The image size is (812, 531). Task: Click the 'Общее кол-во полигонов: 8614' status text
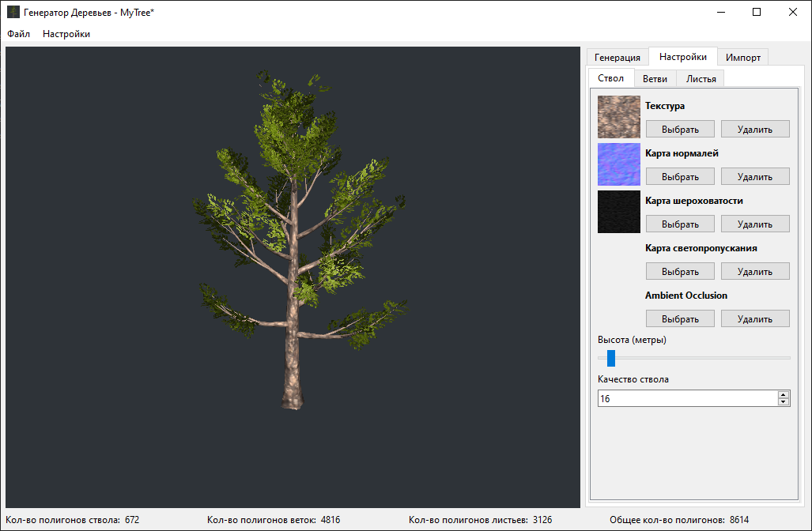pyautogui.click(x=679, y=520)
